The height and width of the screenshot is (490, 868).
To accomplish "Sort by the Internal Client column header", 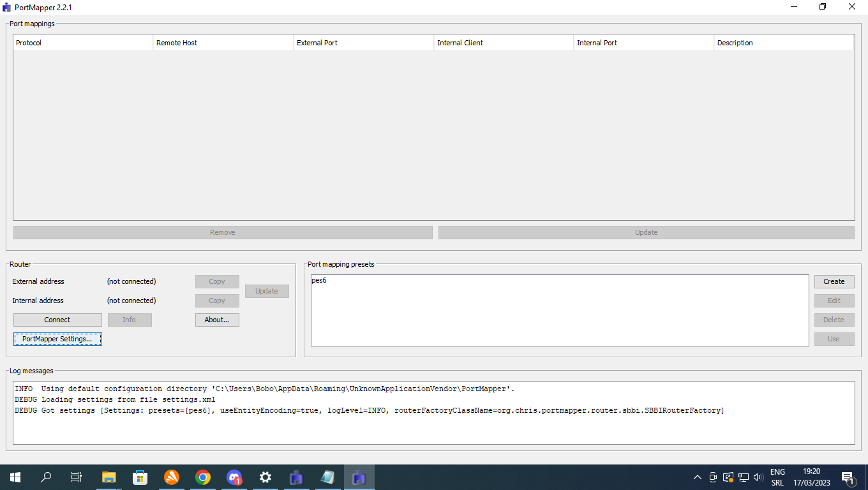I will pos(504,43).
